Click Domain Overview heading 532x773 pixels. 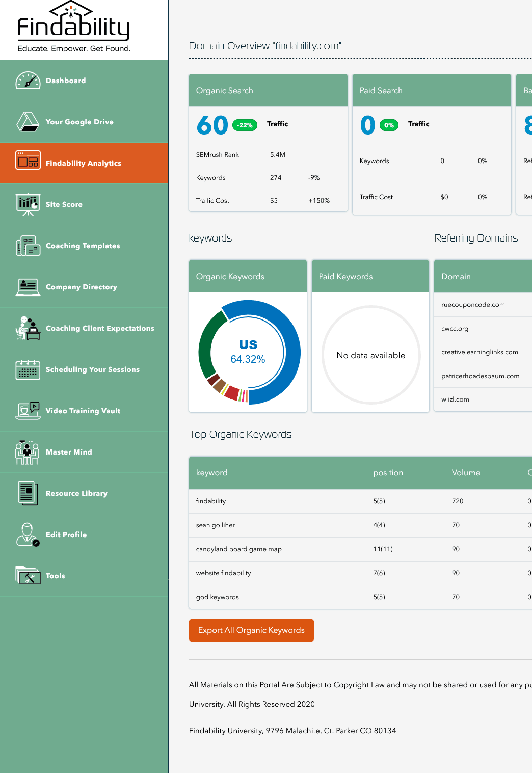[x=265, y=46]
